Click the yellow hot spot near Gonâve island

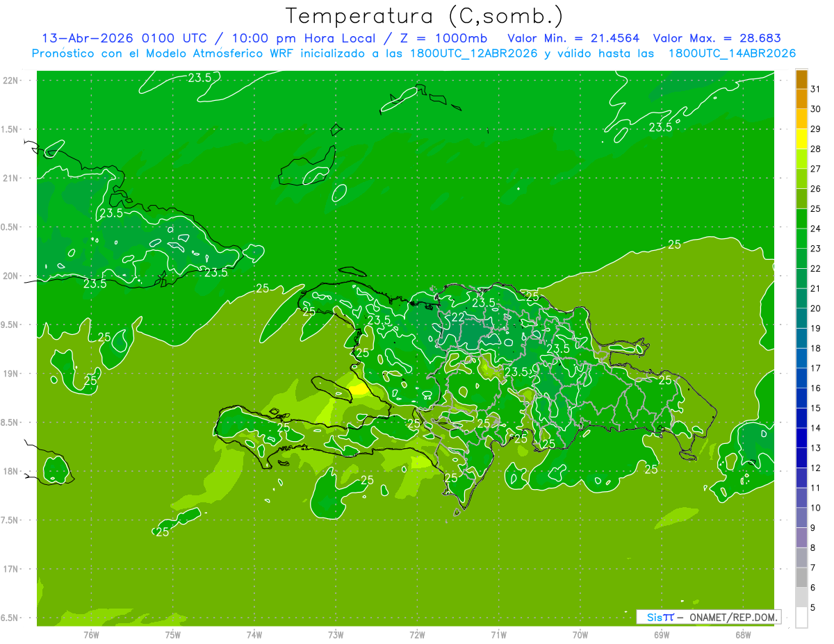359,389
